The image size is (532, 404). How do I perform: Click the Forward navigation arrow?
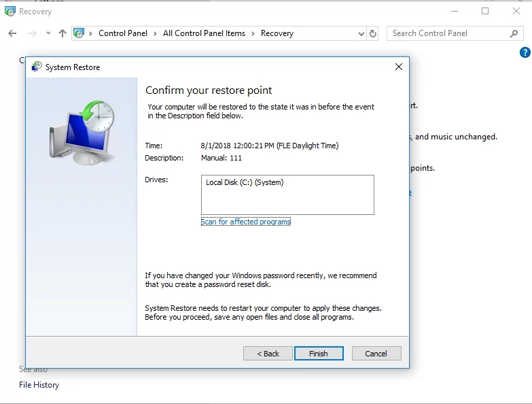pyautogui.click(x=31, y=33)
